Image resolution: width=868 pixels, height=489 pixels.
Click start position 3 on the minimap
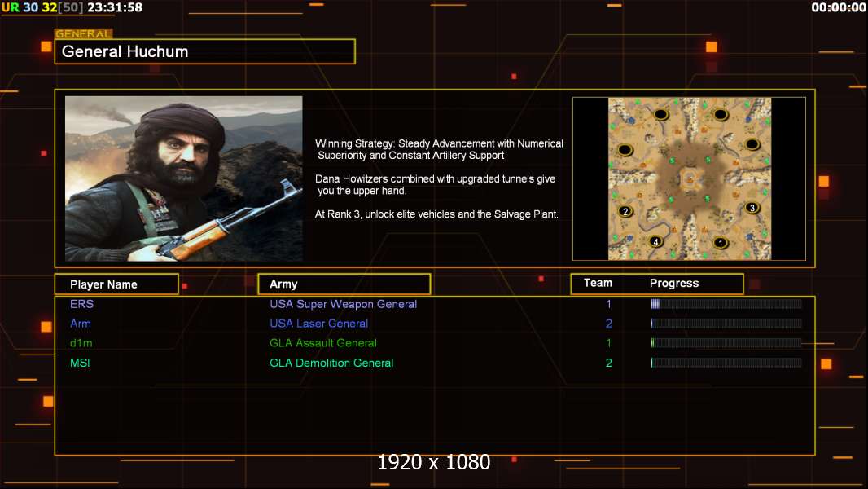pos(752,208)
